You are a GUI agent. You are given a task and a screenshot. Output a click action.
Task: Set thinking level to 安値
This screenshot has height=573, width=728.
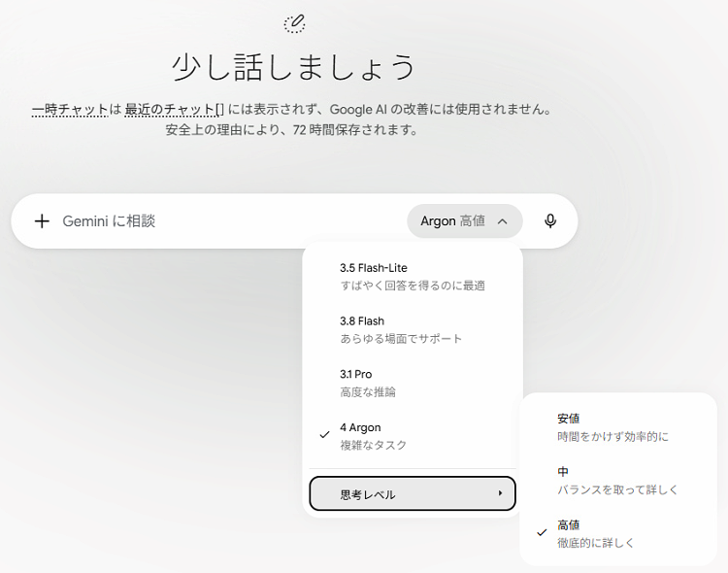pyautogui.click(x=618, y=427)
